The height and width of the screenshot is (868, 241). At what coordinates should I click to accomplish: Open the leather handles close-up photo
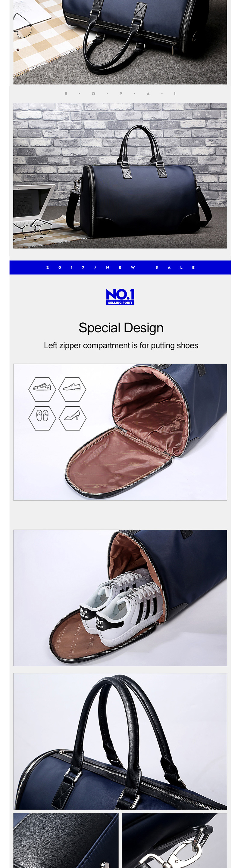(120, 741)
